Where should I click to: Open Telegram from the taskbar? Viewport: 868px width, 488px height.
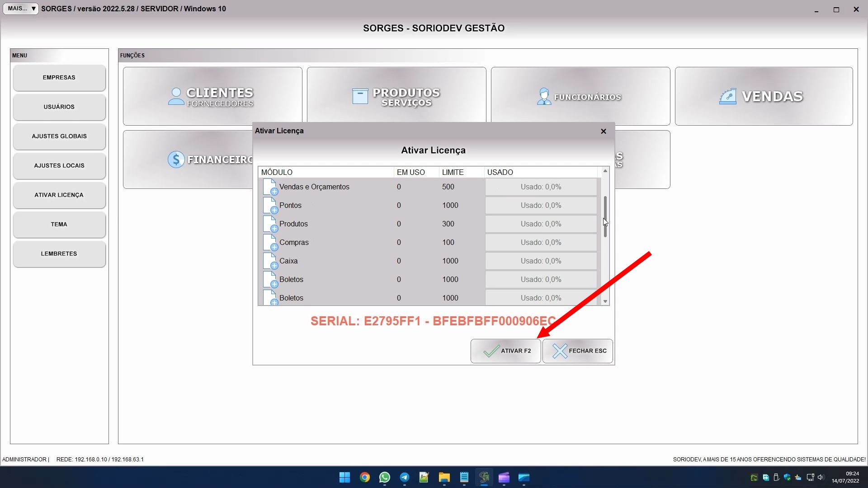(405, 477)
